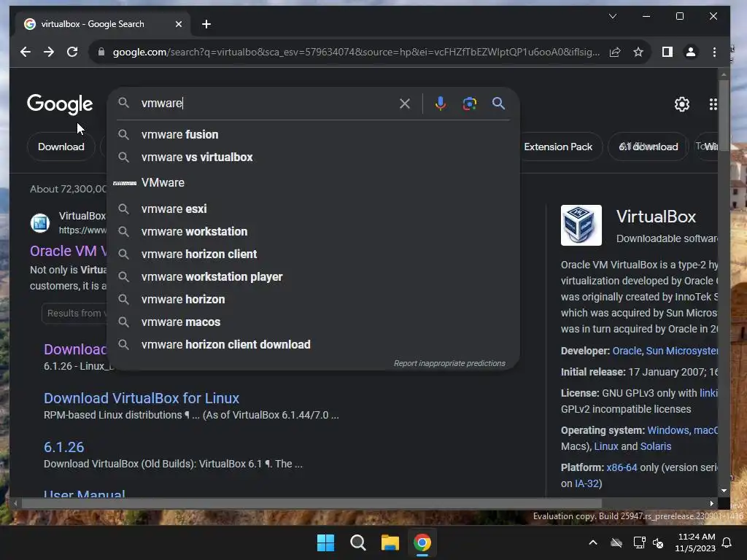
Task: Open the Solaris operating system link
Action: coord(656,447)
